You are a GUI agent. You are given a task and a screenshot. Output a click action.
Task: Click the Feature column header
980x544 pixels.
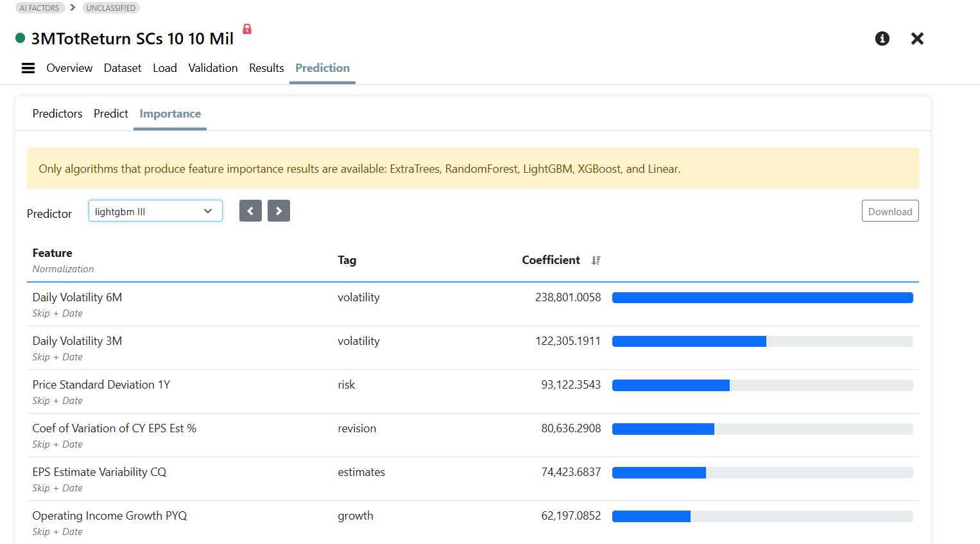tap(53, 253)
